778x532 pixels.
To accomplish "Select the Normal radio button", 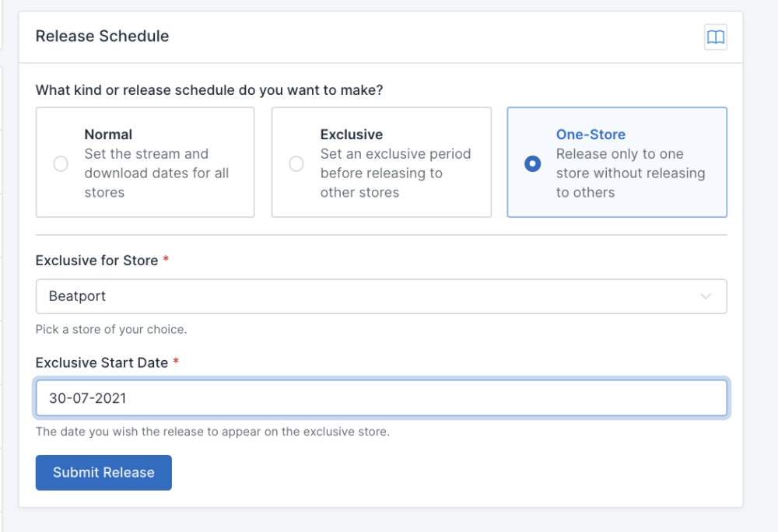I will [61, 164].
